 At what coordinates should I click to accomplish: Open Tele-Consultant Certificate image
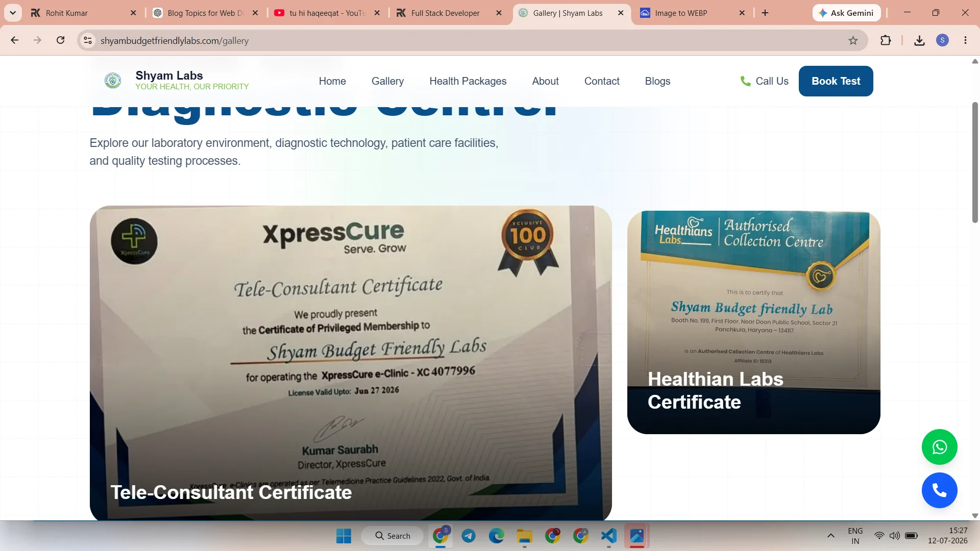click(x=351, y=363)
